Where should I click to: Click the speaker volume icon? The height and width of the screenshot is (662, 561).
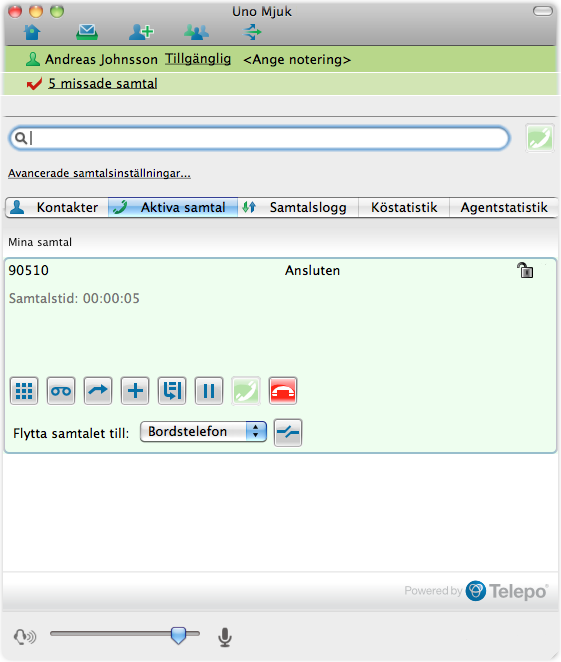pyautogui.click(x=25, y=637)
